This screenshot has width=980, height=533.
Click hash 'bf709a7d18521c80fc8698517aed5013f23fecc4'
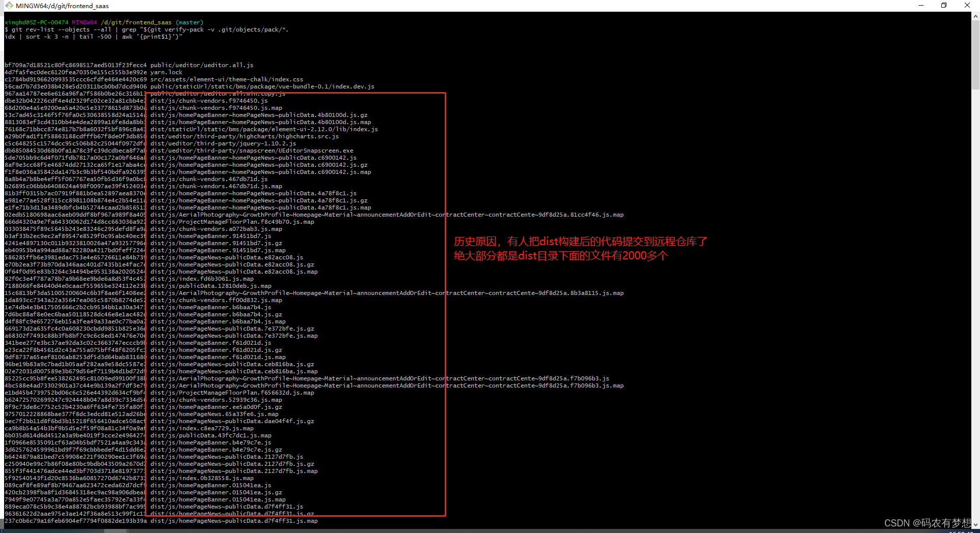[76, 65]
